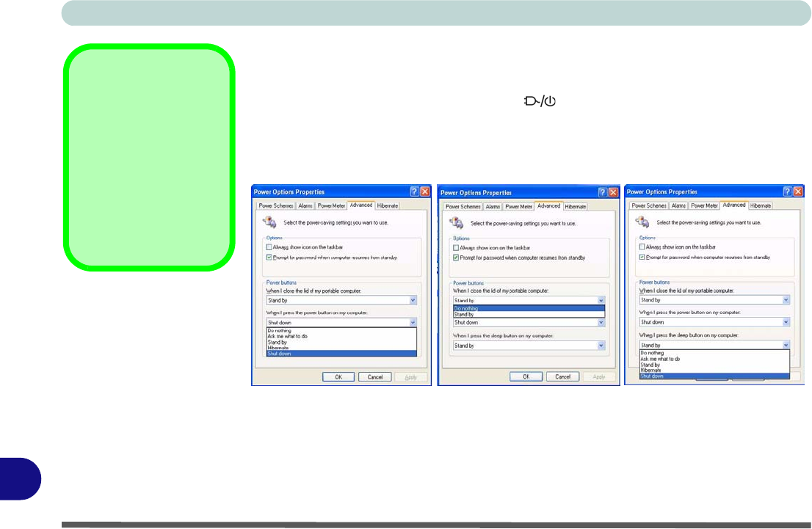Click OK in the middle dialog
Viewport: 812px width, 529px height.
[526, 377]
